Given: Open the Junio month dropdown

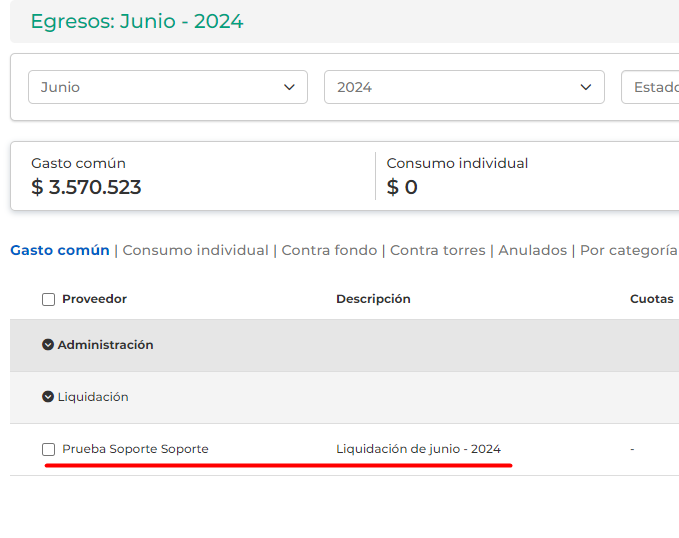Looking at the screenshot, I should click(x=168, y=87).
